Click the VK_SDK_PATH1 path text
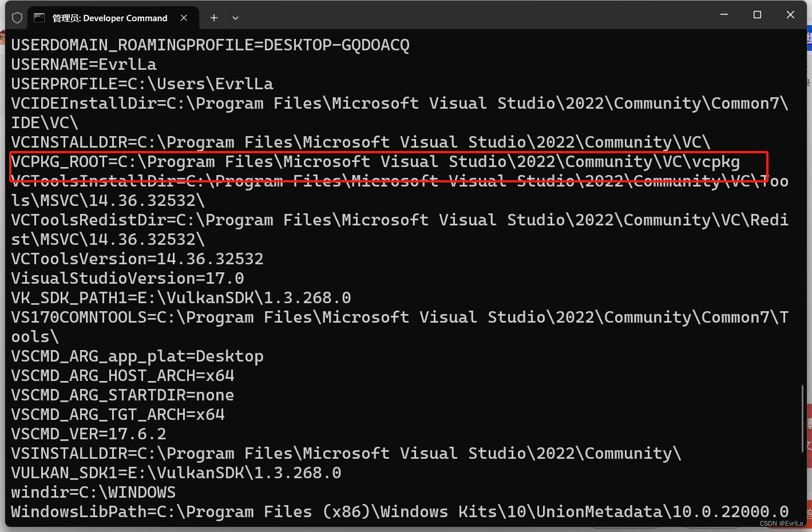This screenshot has height=532, width=812. pyautogui.click(x=181, y=297)
